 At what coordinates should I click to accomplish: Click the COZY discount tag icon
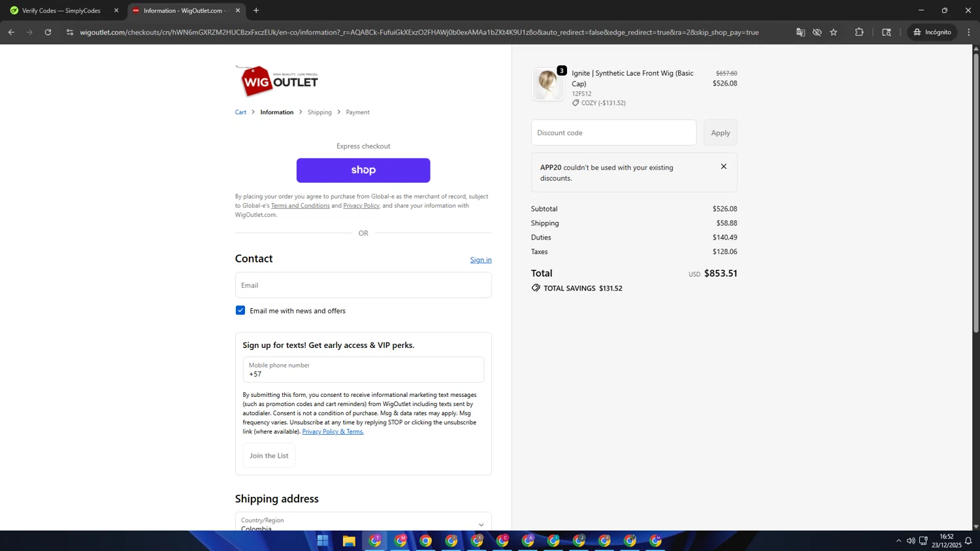pos(576,103)
